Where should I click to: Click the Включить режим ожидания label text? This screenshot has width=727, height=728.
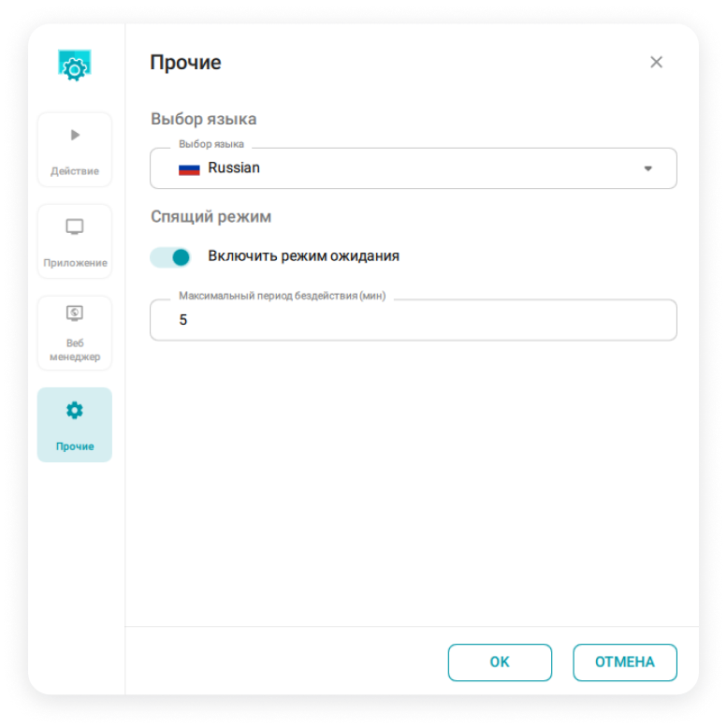pos(303,256)
